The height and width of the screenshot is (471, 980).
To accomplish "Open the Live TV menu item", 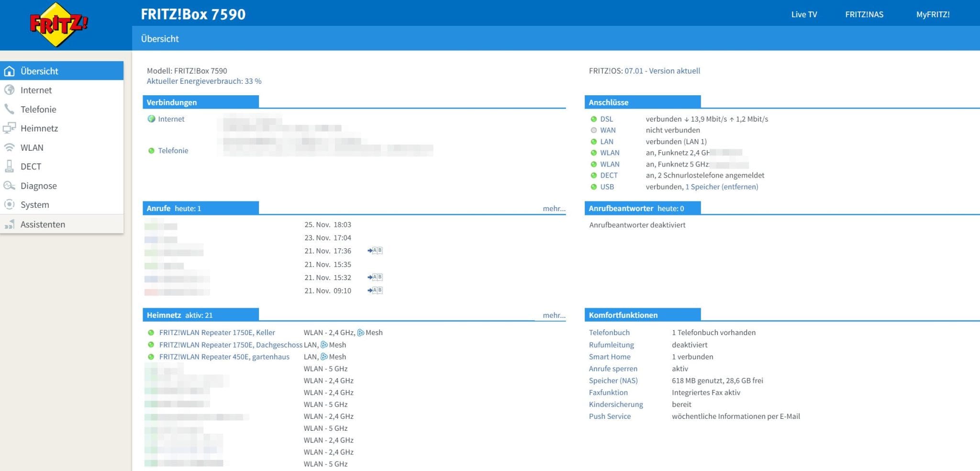I will [804, 14].
